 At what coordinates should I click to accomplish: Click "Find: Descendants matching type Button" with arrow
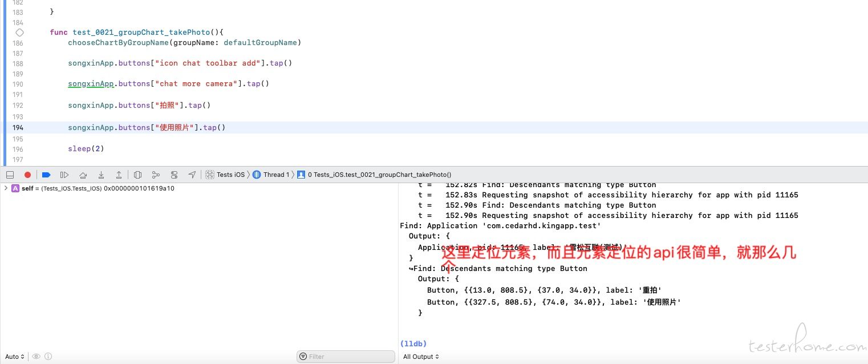[498, 269]
